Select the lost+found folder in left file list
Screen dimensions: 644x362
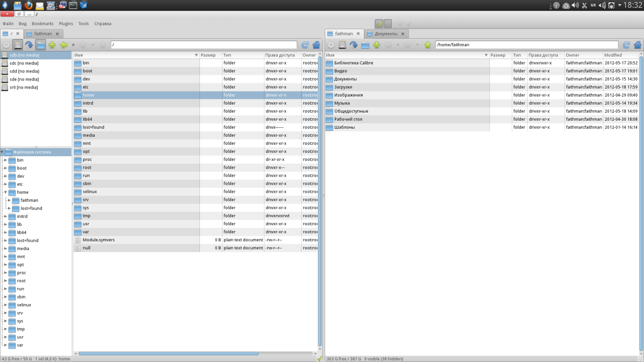(195, 127)
